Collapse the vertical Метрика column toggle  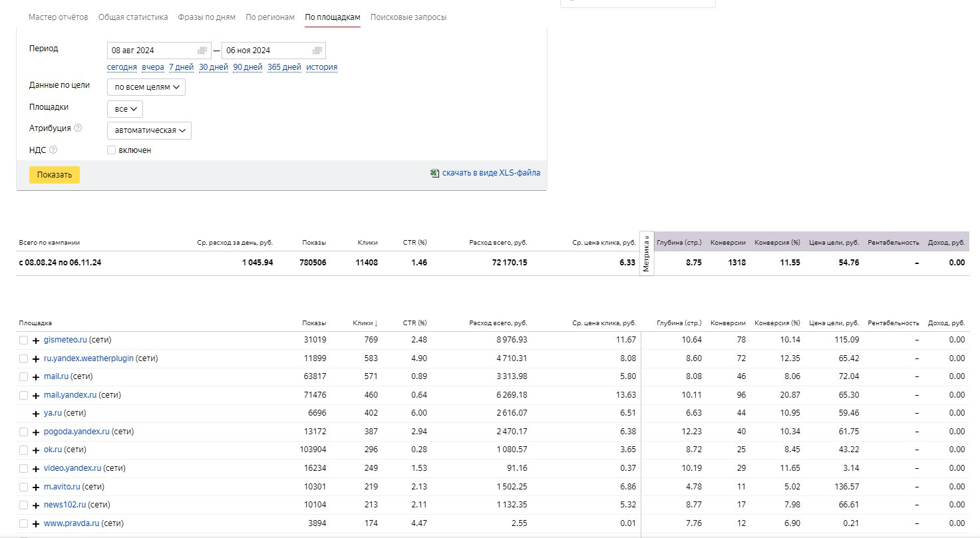(x=647, y=253)
